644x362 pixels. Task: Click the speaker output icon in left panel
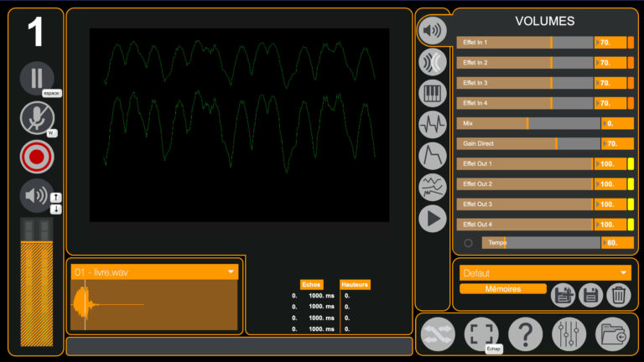(36, 196)
